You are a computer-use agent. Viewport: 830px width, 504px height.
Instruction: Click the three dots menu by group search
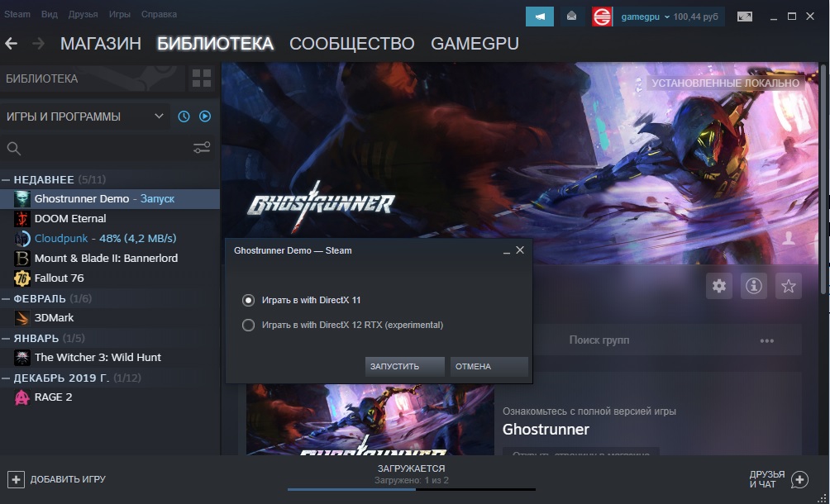[x=767, y=340]
